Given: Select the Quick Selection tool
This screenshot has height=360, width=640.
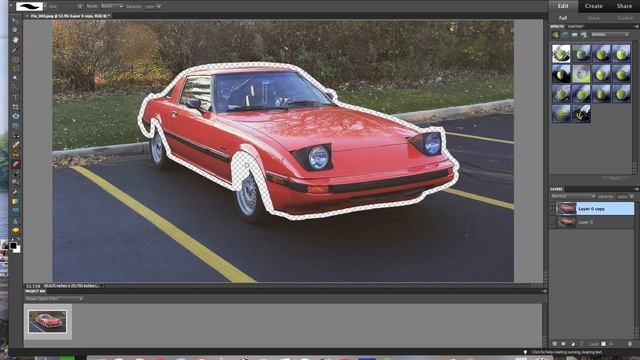Looking at the screenshot, I should click(x=16, y=87).
